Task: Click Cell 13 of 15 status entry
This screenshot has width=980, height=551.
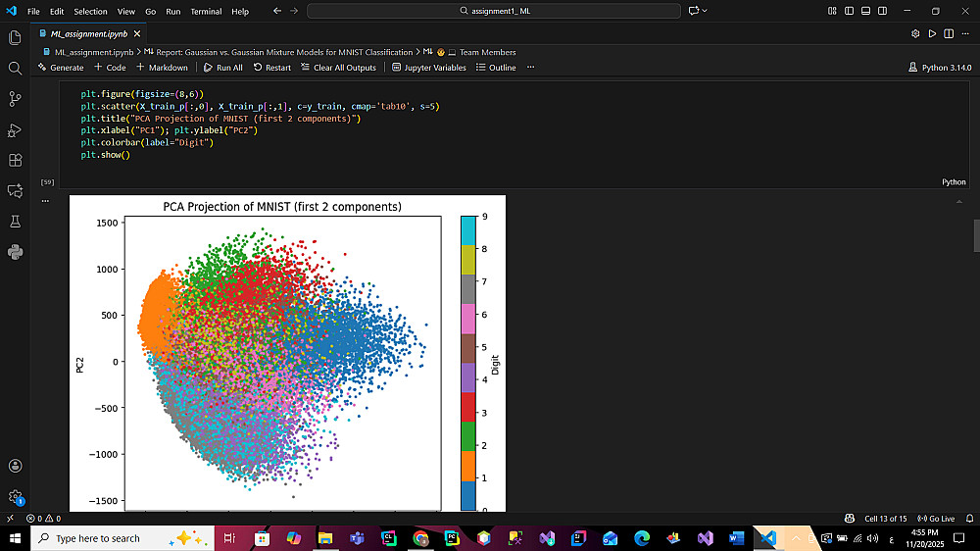Action: [885, 519]
